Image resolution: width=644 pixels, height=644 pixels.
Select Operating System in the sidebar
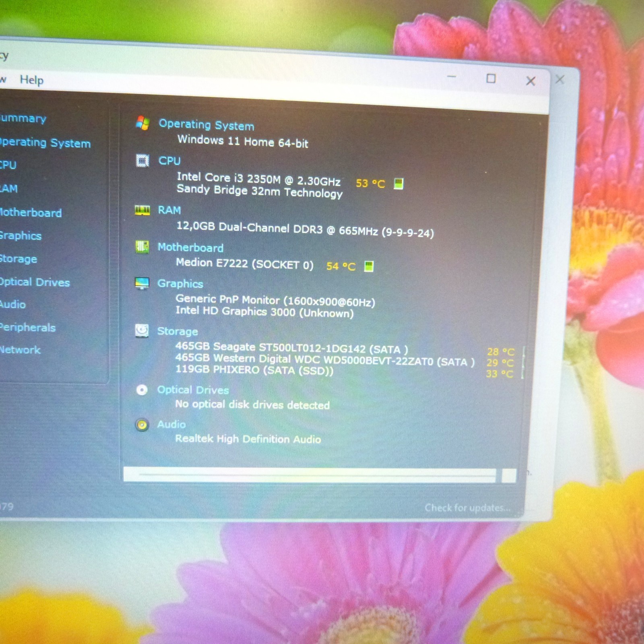(x=45, y=143)
